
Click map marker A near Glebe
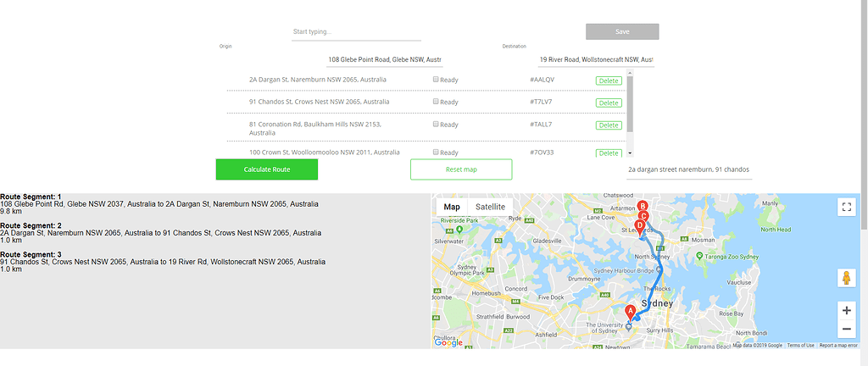coord(630,313)
